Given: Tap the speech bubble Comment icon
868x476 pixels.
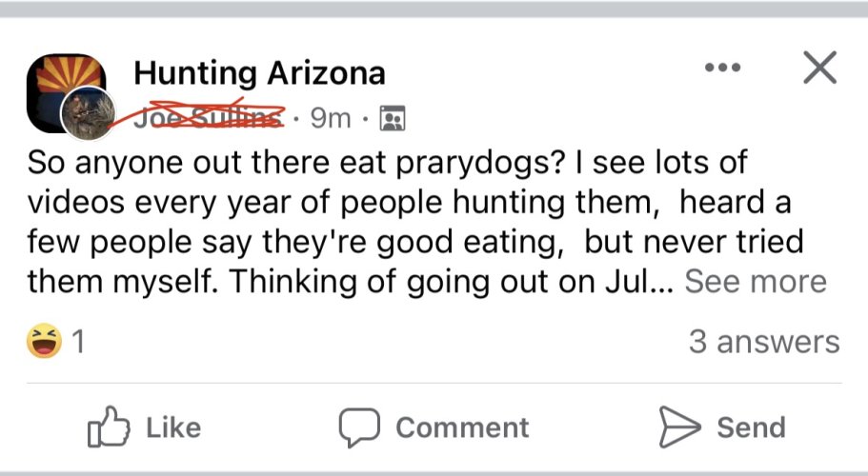Looking at the screenshot, I should 359,427.
